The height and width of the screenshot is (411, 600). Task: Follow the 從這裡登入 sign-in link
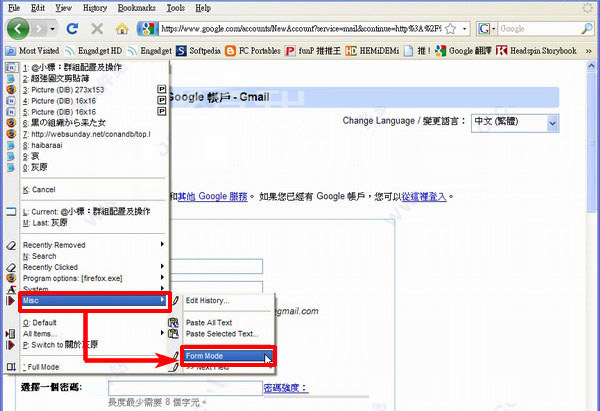click(x=424, y=197)
